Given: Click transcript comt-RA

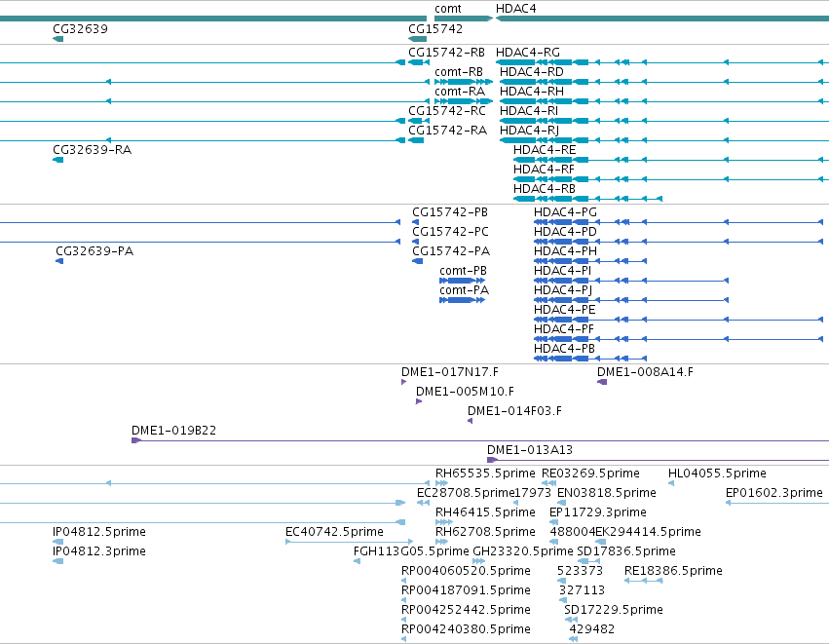Looking at the screenshot, I should coord(460,92).
